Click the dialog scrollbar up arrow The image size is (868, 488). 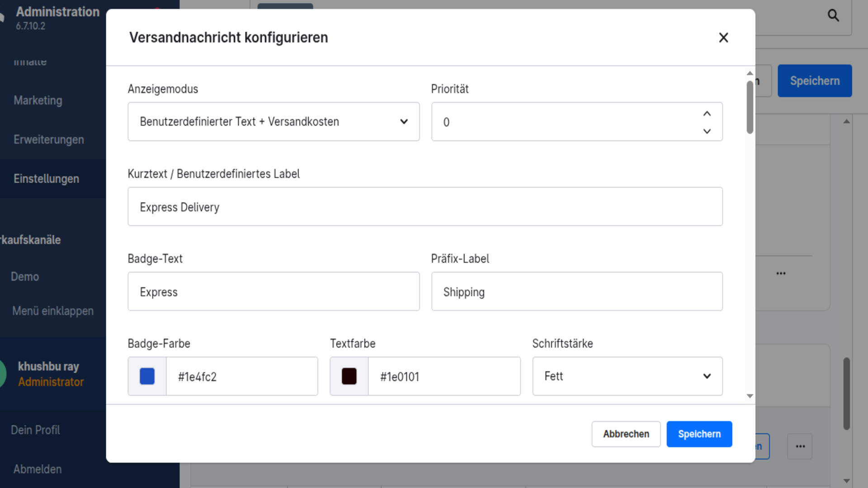(x=750, y=73)
